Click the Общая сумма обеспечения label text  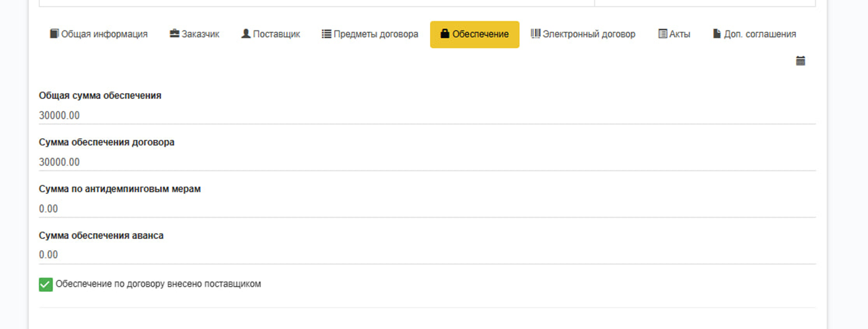100,96
